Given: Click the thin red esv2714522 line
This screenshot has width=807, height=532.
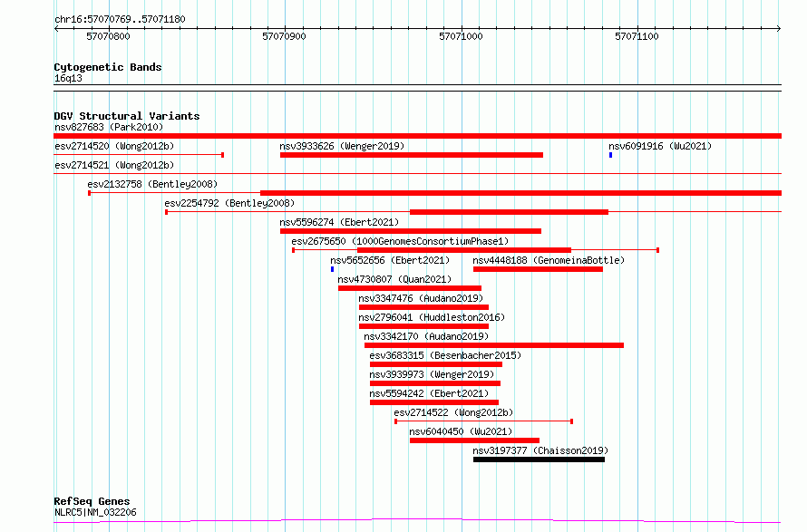Looking at the screenshot, I should [484, 421].
